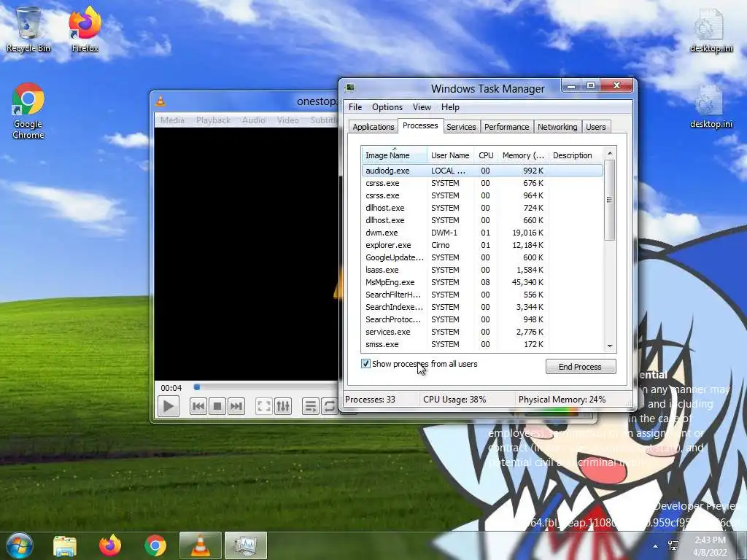
Task: Open VLC Playback menu
Action: (213, 120)
